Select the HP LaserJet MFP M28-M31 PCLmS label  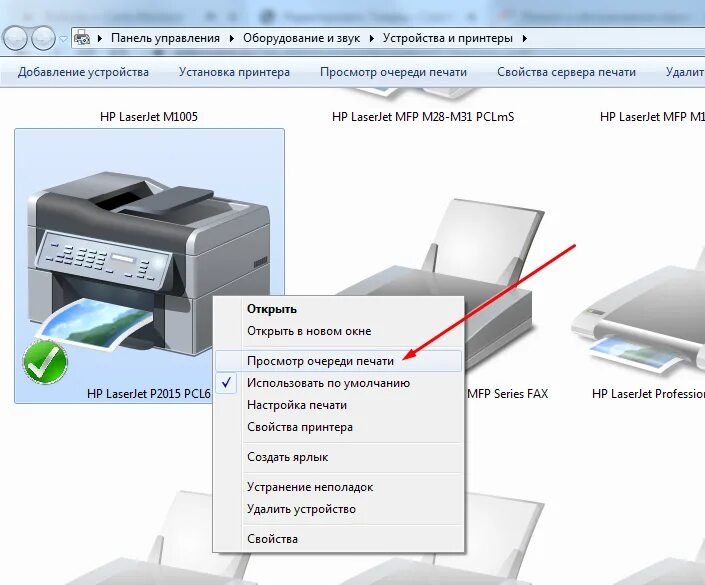(423, 117)
